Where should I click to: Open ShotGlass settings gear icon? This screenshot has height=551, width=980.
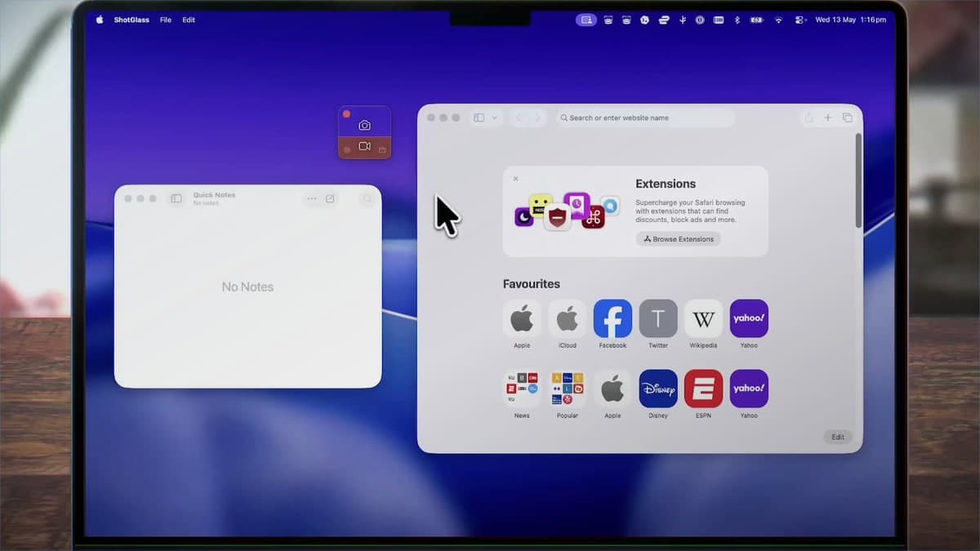point(347,149)
